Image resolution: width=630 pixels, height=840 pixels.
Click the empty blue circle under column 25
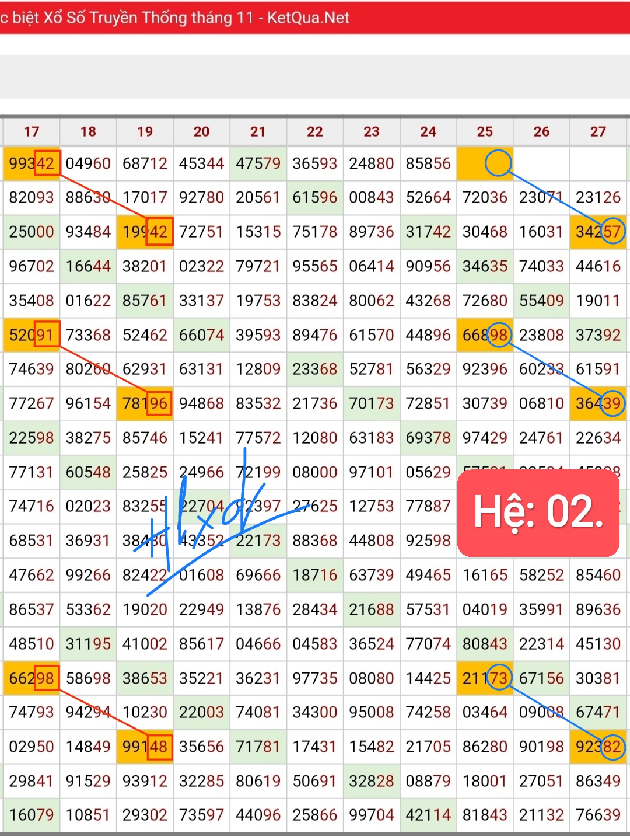pos(498,163)
